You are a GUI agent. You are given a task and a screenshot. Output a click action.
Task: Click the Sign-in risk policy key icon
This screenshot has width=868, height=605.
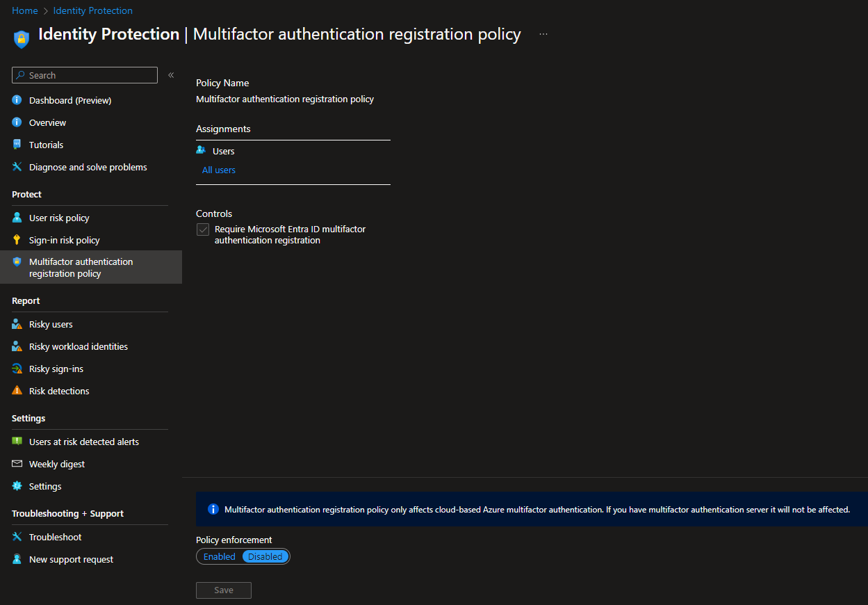click(x=17, y=240)
